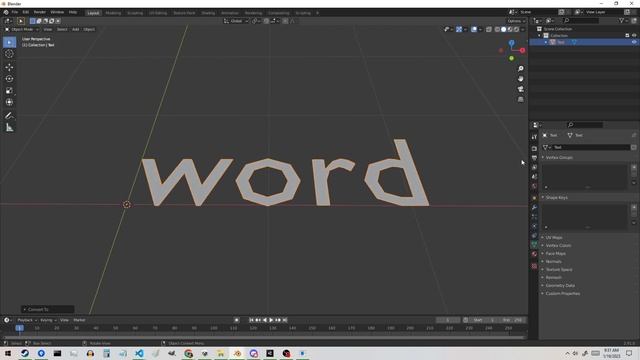Open the Output properties tab icon
This screenshot has width=640, height=360.
(x=534, y=158)
